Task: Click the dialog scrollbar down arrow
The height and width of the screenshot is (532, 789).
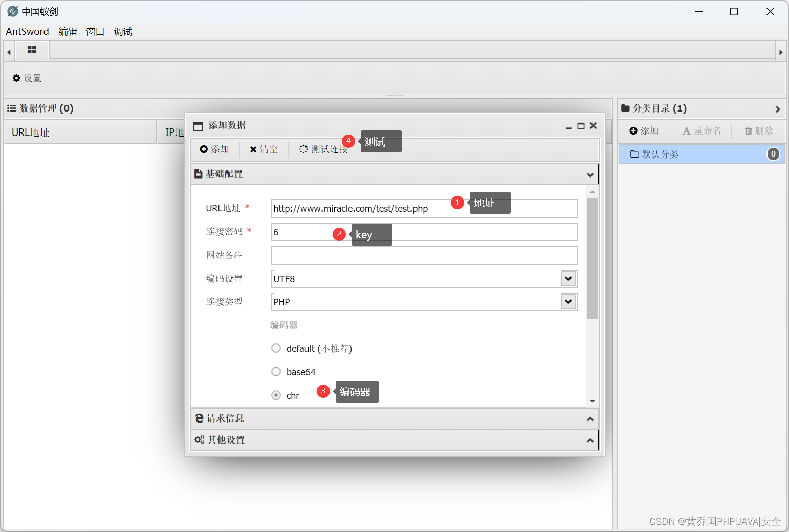Action: 593,401
